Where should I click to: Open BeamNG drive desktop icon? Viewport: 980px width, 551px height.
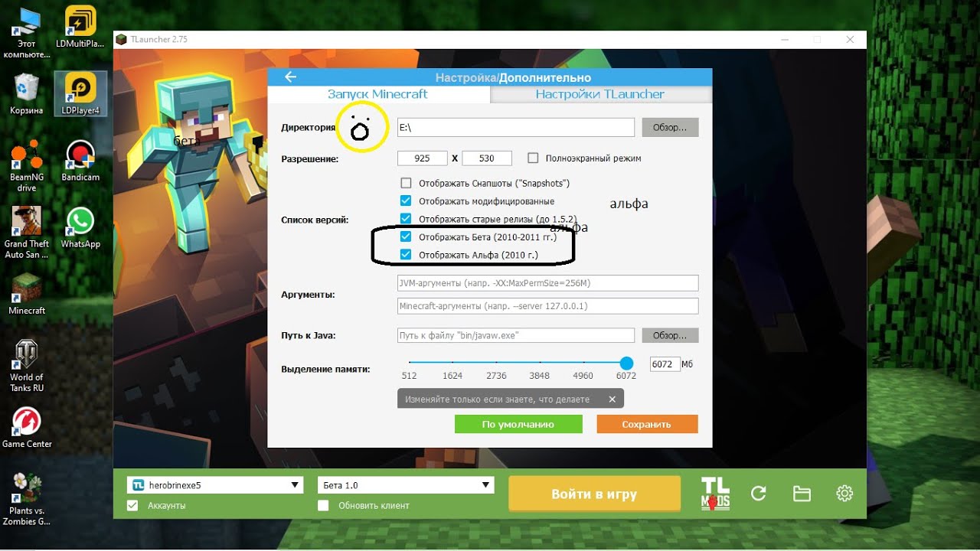click(27, 166)
